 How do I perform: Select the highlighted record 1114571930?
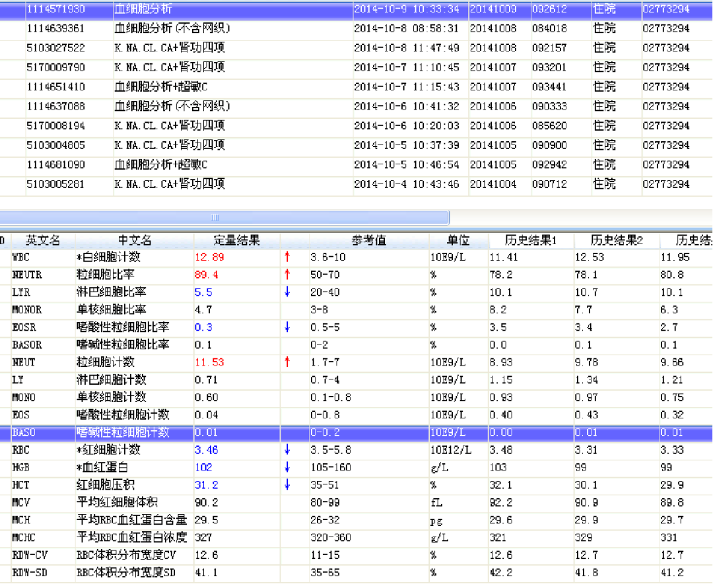coord(56,9)
